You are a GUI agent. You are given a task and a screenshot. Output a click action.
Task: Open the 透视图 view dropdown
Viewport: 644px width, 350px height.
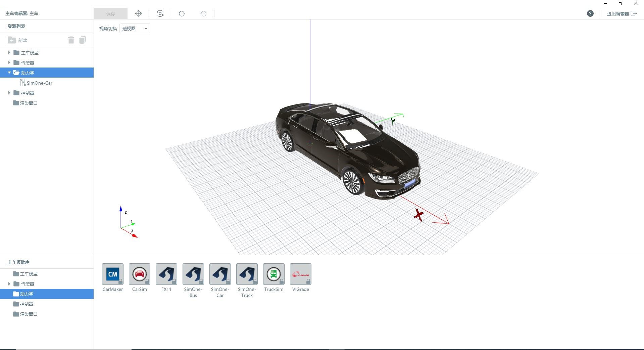point(135,29)
